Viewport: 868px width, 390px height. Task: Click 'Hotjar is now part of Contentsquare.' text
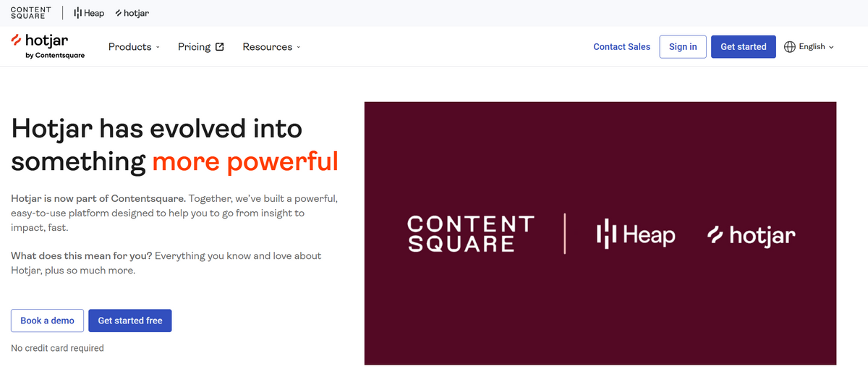(98, 198)
